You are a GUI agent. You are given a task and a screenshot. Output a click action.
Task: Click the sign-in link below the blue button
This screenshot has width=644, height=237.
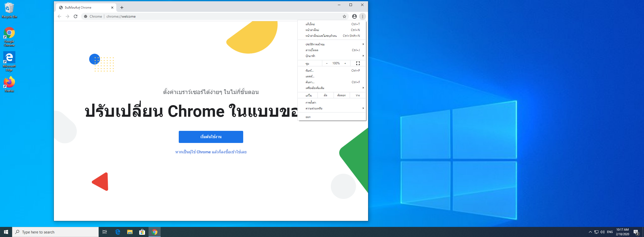pos(211,152)
